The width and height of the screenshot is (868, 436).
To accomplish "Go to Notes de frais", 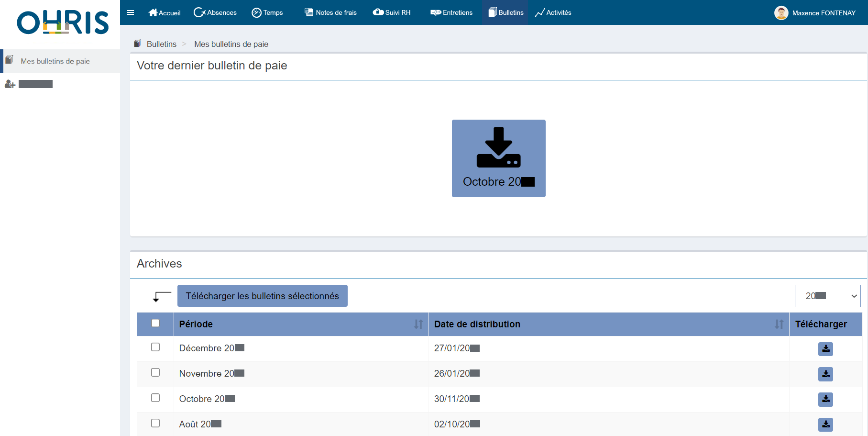I will [x=331, y=12].
